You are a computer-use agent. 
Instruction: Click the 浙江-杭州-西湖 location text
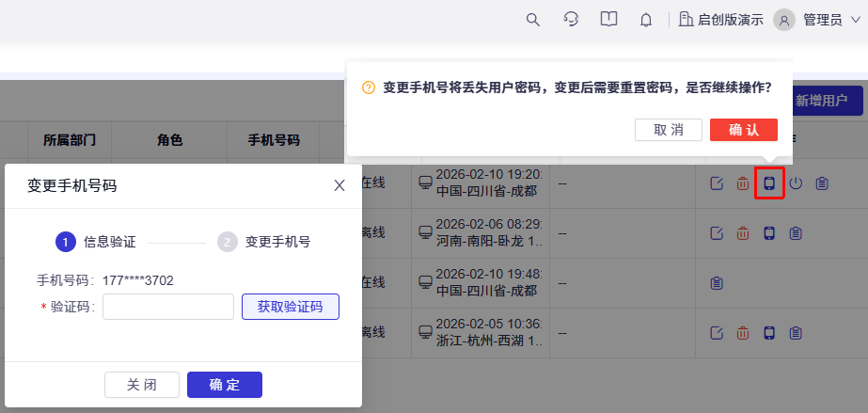pyautogui.click(x=489, y=341)
